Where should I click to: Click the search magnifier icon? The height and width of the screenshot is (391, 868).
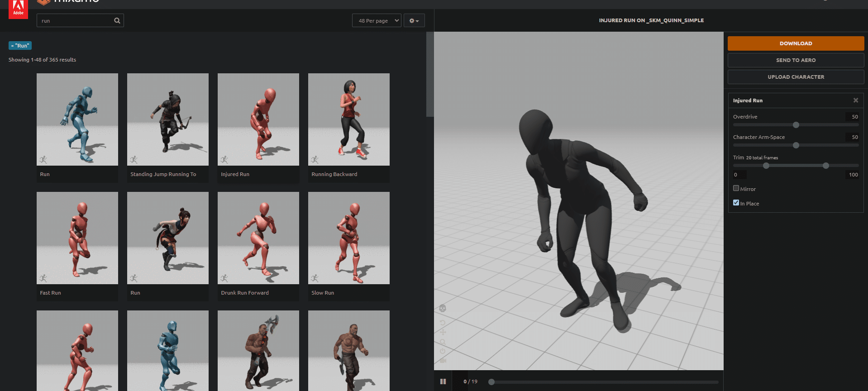(x=117, y=20)
